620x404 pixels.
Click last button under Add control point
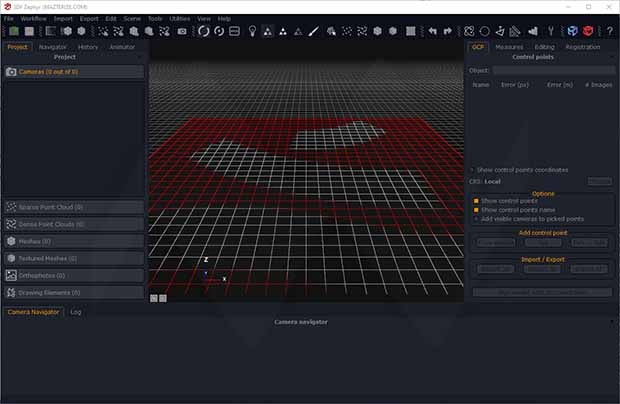[589, 243]
